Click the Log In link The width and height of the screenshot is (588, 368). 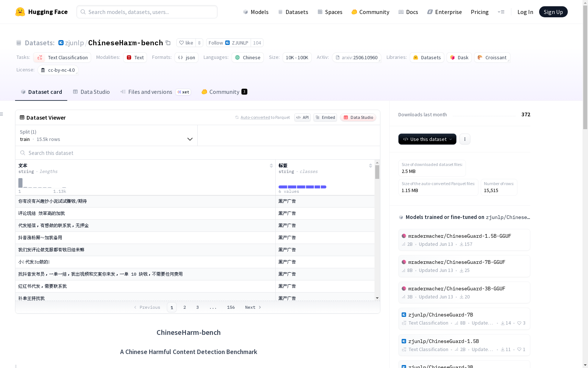[x=525, y=12]
